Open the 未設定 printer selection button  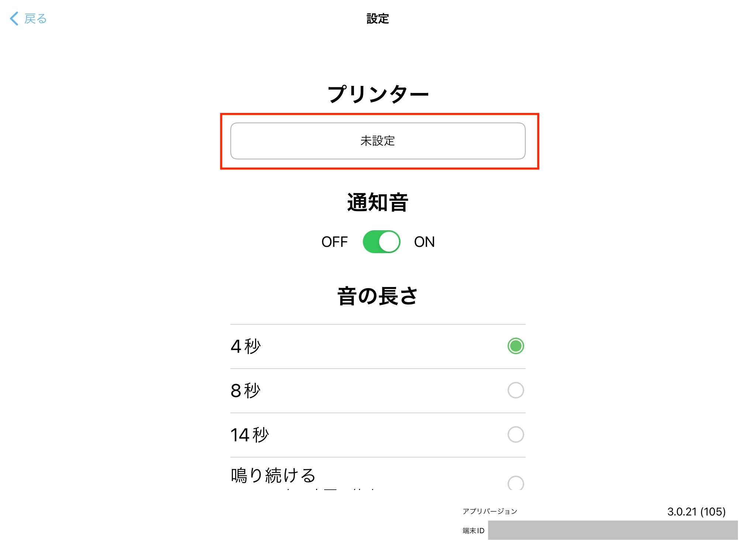[x=378, y=141]
